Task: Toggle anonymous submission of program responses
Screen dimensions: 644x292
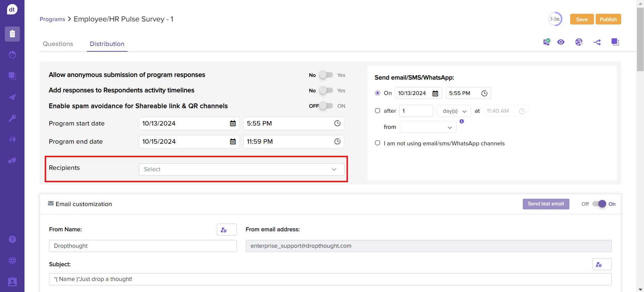Action: point(326,75)
